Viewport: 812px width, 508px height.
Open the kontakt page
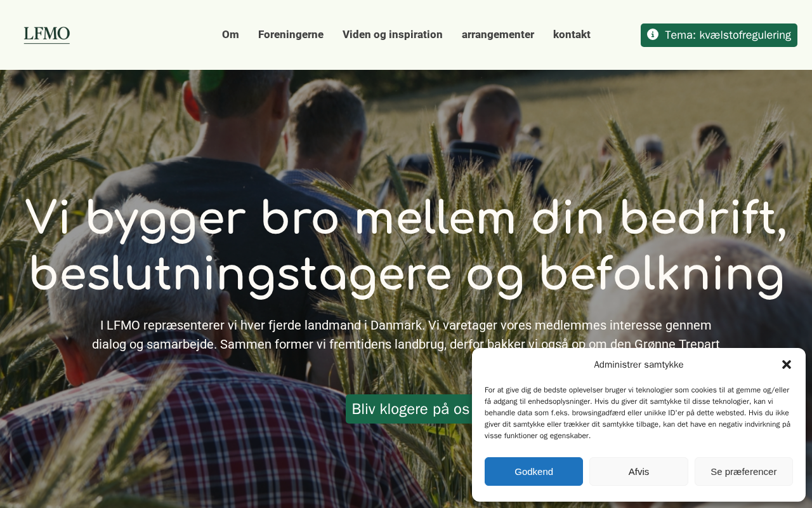pyautogui.click(x=572, y=34)
